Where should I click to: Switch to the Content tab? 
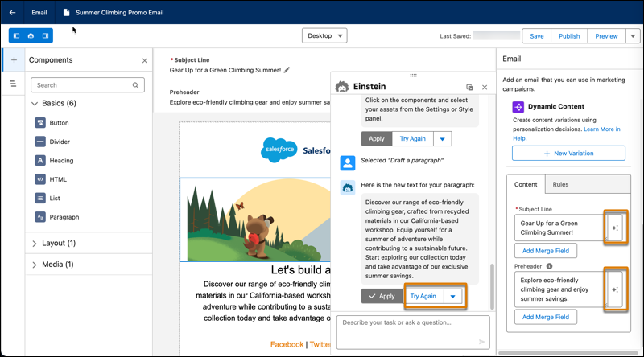[526, 184]
